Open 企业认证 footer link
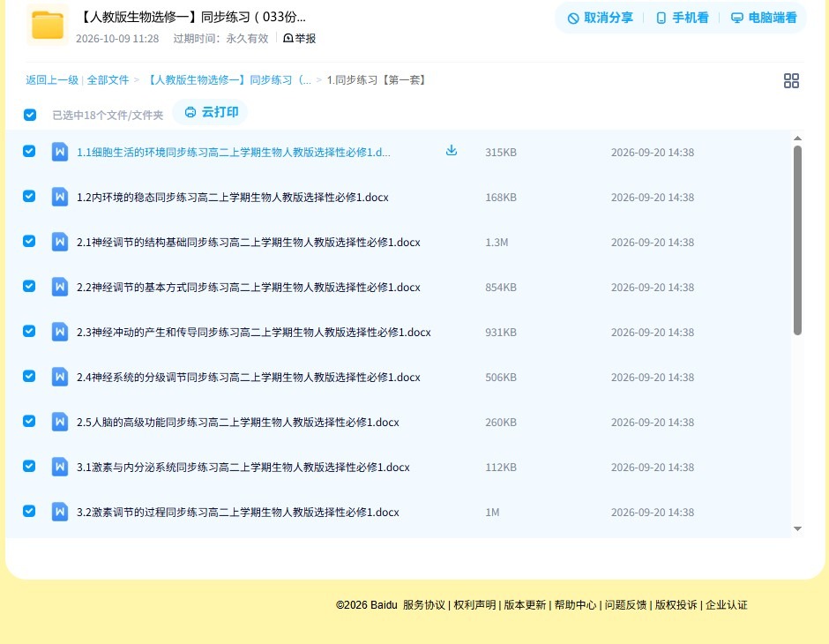This screenshot has height=644, width=829. (x=727, y=605)
